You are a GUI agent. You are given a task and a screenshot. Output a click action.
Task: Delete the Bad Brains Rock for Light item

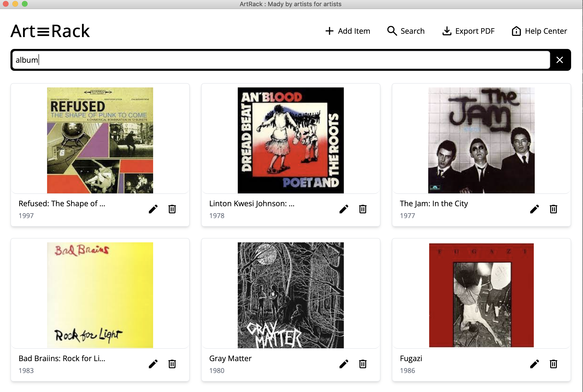point(172,364)
